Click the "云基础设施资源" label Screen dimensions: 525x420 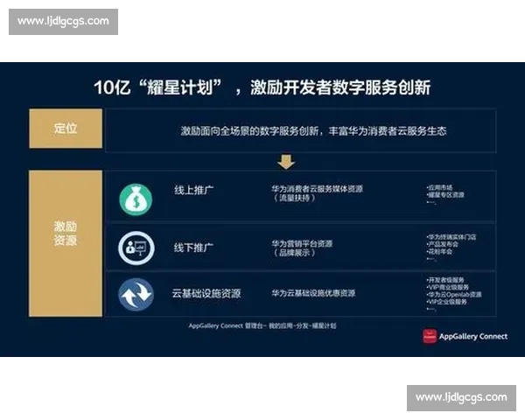pyautogui.click(x=206, y=293)
